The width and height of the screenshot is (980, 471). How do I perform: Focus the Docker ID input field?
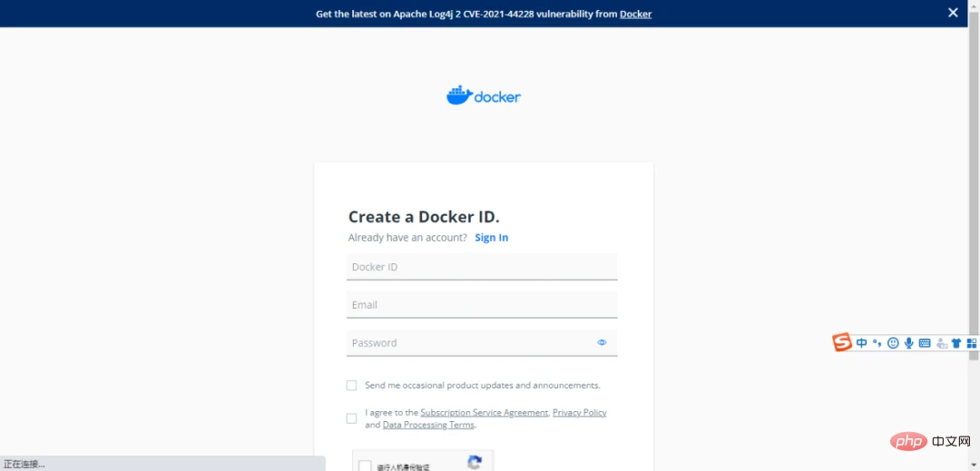(482, 267)
